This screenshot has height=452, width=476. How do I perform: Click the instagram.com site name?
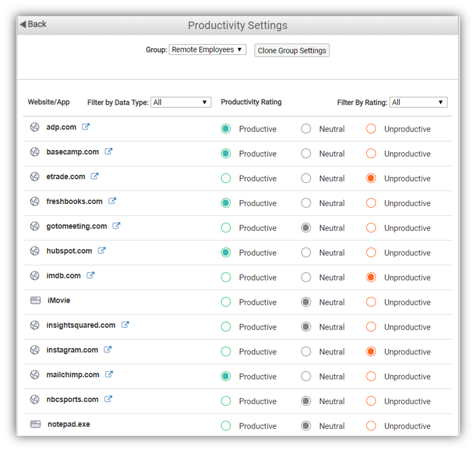point(72,350)
